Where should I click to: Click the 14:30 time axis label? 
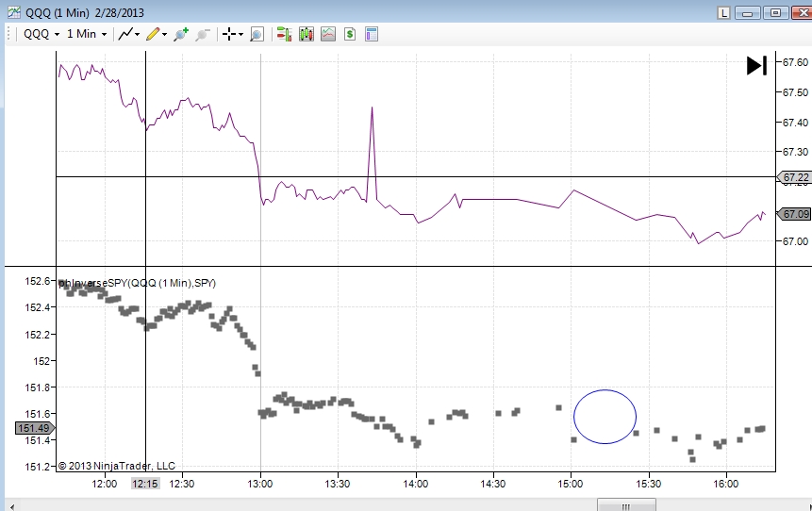pyautogui.click(x=493, y=484)
